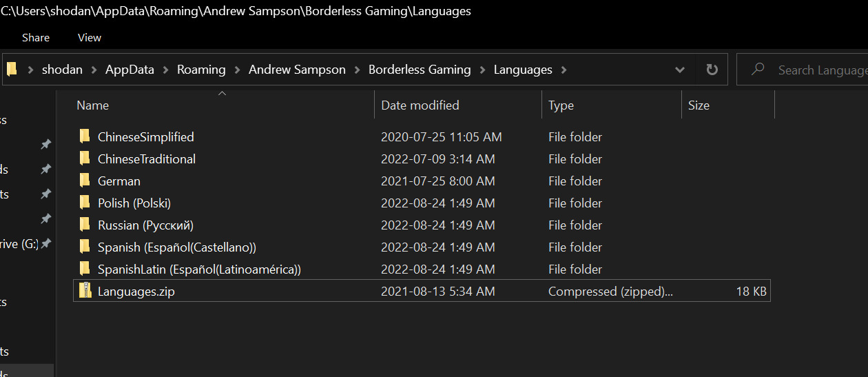Select the Spanish Castellano folder icon
Image resolution: width=868 pixels, height=377 pixels.
85,247
